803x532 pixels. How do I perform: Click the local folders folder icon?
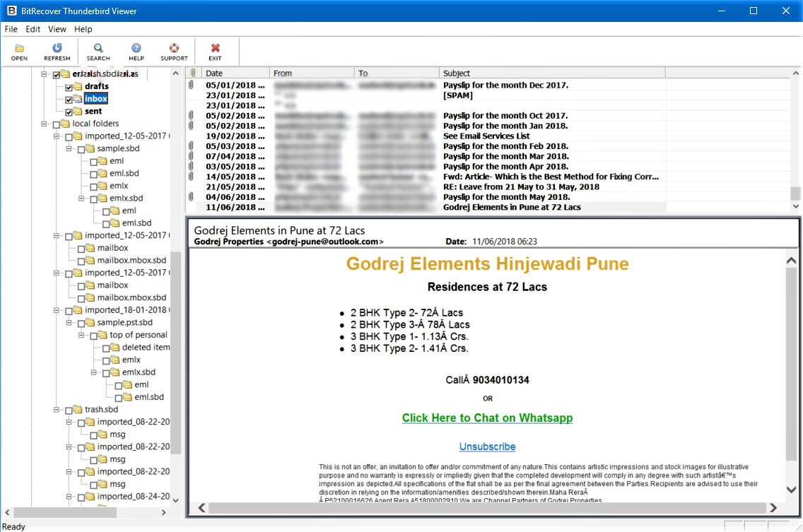pyautogui.click(x=66, y=124)
